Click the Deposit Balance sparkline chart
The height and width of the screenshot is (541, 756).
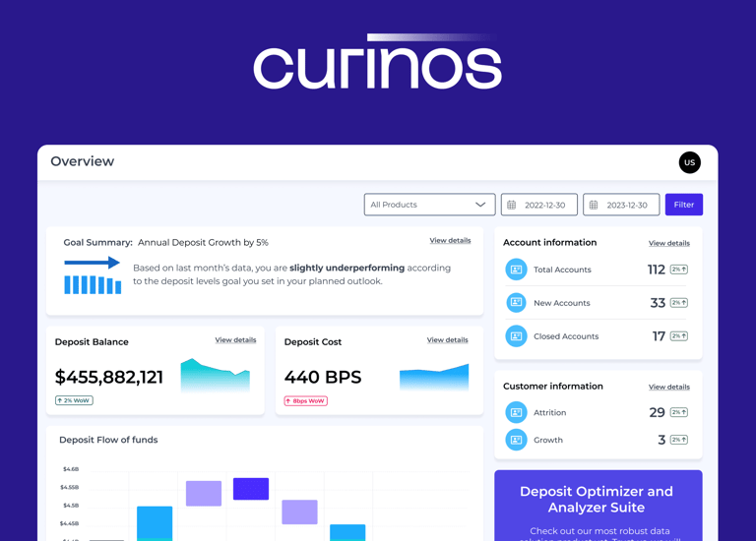pos(215,376)
